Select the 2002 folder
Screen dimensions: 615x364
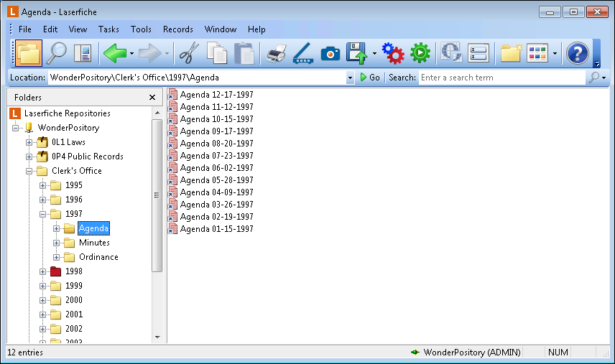click(74, 329)
